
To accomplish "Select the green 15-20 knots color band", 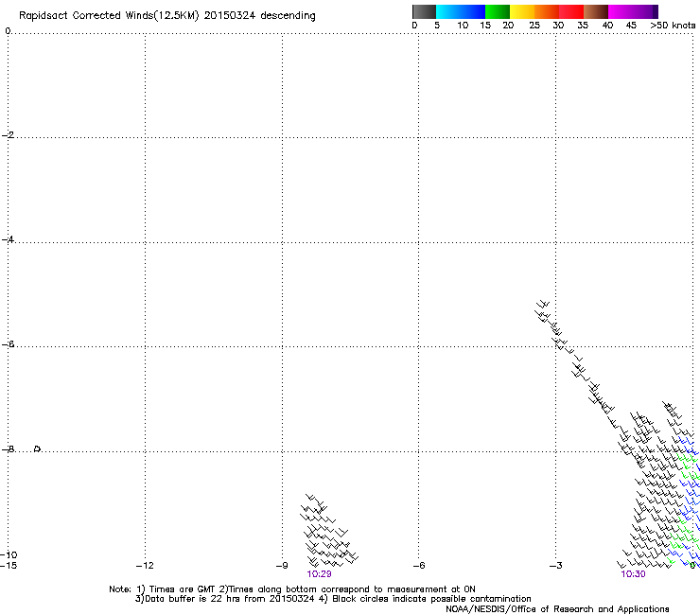I will pos(498,11).
